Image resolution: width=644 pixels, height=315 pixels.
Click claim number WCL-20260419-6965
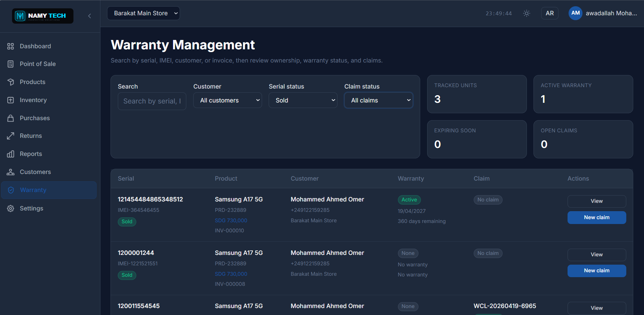pos(505,306)
